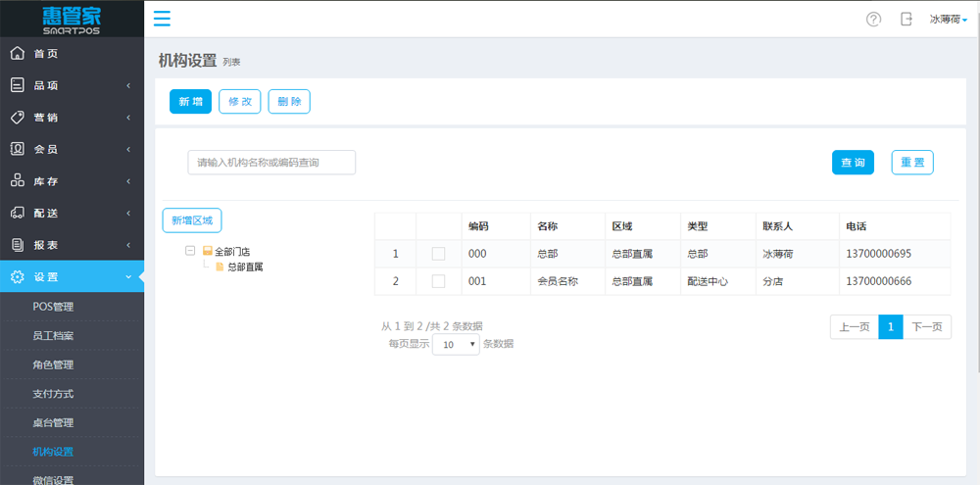980x485 pixels.
Task: Expand the 品项 menu chevron
Action: (x=128, y=85)
